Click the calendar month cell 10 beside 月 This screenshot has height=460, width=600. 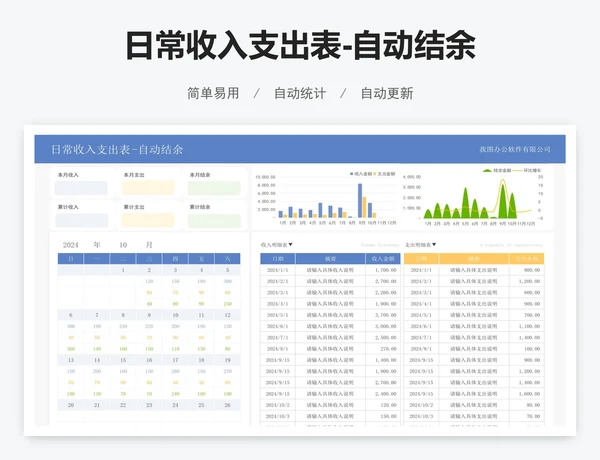[123, 245]
